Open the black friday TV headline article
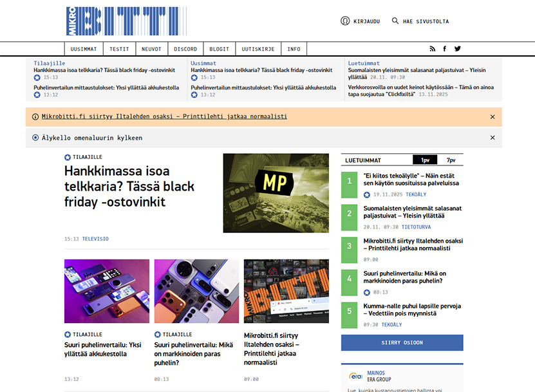The image size is (535, 392). tap(124, 187)
